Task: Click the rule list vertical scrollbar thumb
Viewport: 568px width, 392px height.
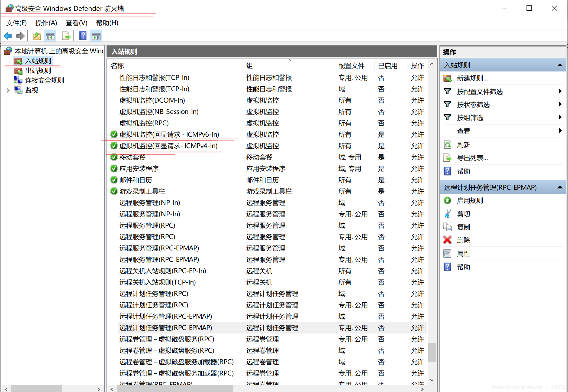Action: coord(432,352)
